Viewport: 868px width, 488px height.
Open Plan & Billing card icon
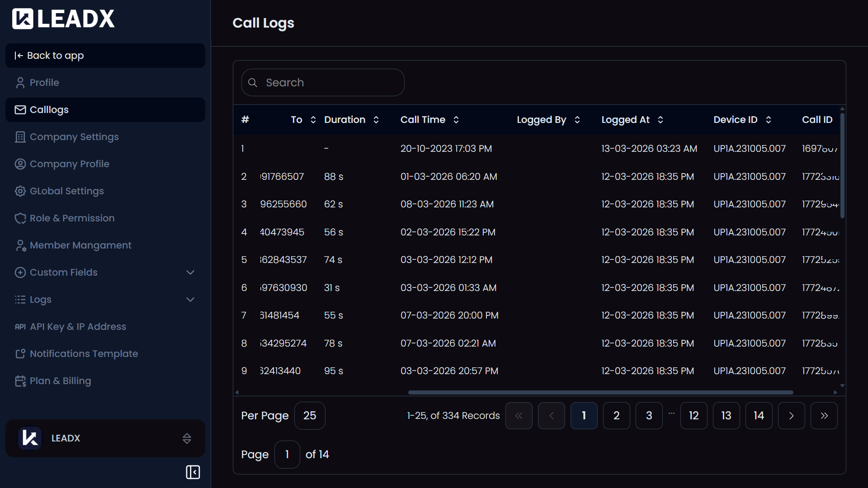pos(20,380)
